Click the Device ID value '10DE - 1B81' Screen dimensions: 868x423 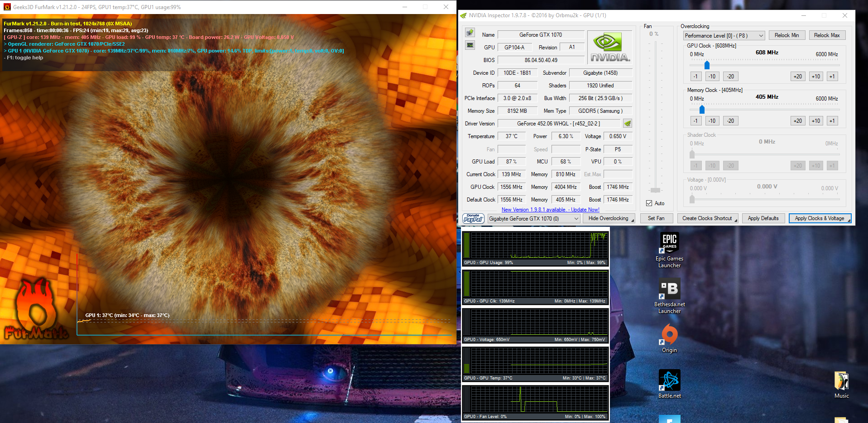[518, 73]
